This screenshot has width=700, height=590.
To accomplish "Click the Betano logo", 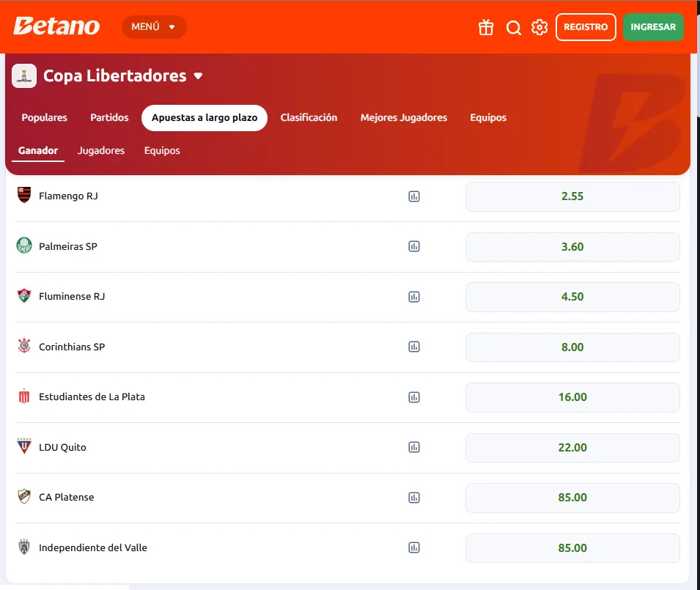I will (56, 26).
